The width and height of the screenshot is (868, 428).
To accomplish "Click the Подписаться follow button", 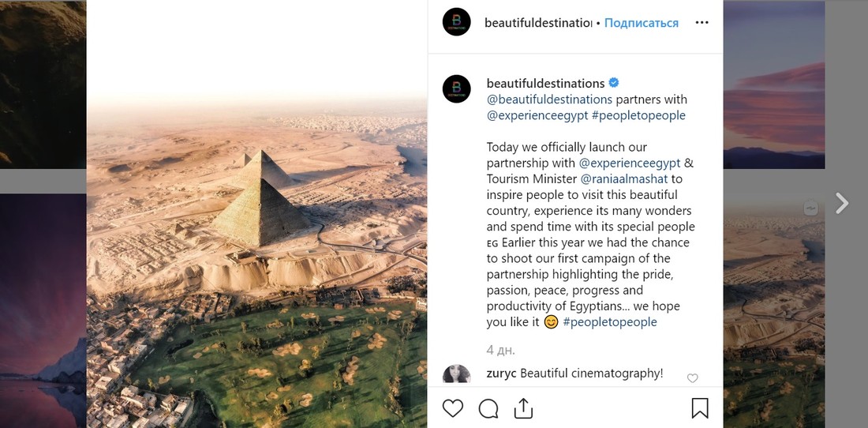I will (642, 23).
